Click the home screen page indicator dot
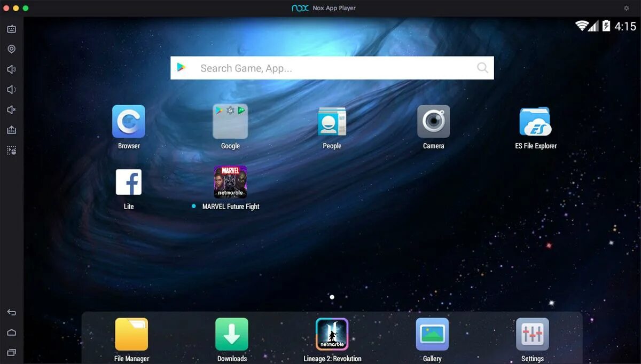Screen dimensions: 641x364 coord(332,297)
